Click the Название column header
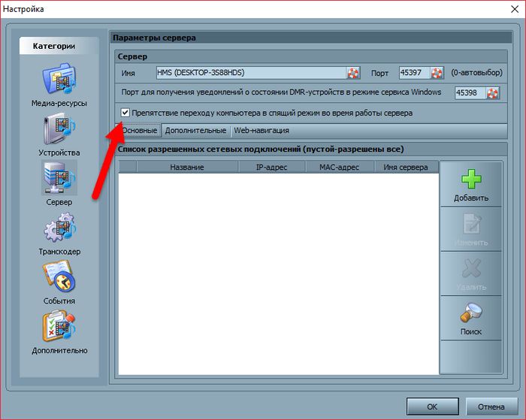This screenshot has height=420, width=526. pos(187,167)
